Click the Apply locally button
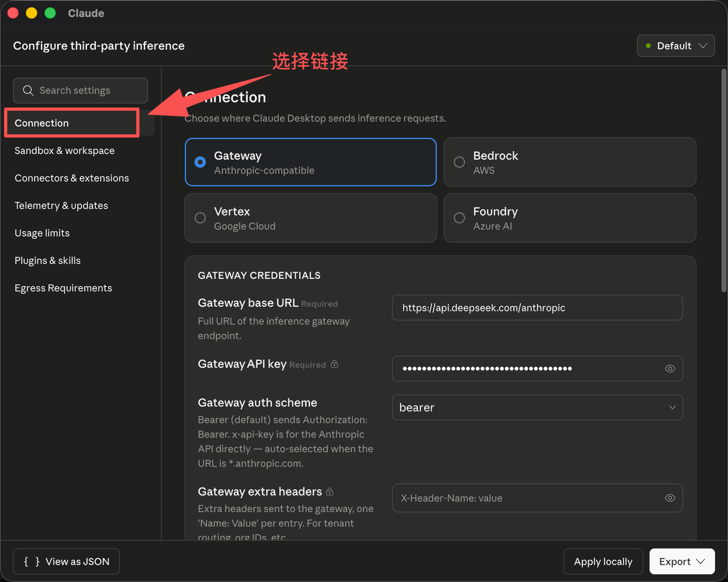This screenshot has width=728, height=582. [603, 562]
